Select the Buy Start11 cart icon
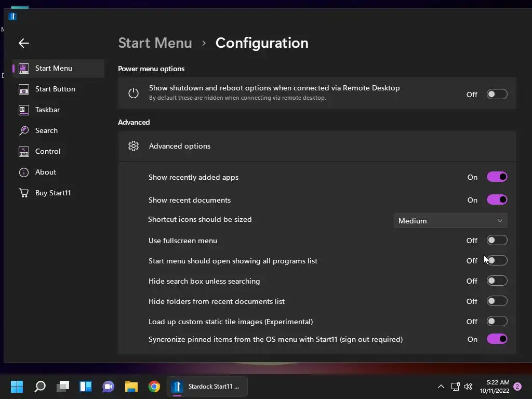This screenshot has height=399, width=532. (24, 193)
